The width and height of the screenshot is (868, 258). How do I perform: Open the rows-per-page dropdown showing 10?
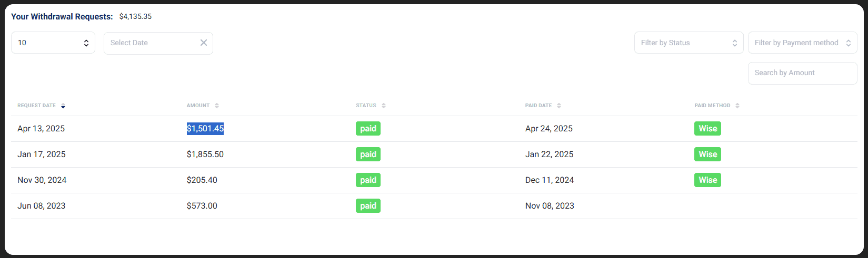coord(53,43)
